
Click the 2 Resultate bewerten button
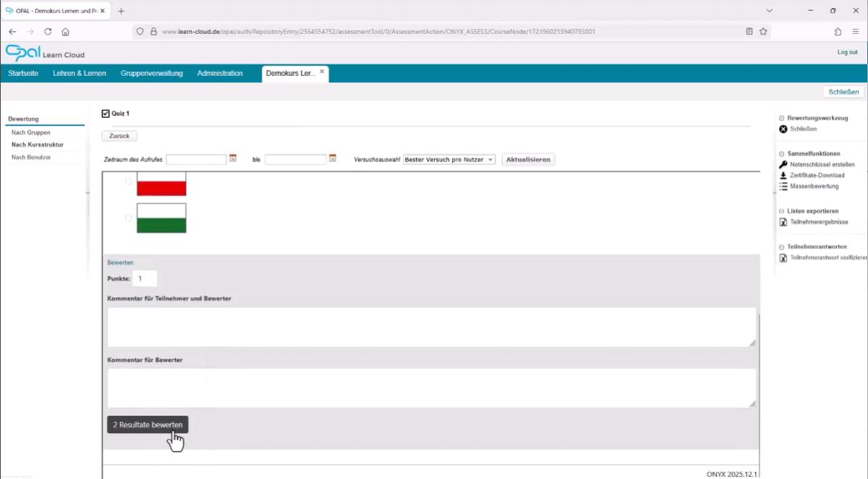pyautogui.click(x=148, y=425)
